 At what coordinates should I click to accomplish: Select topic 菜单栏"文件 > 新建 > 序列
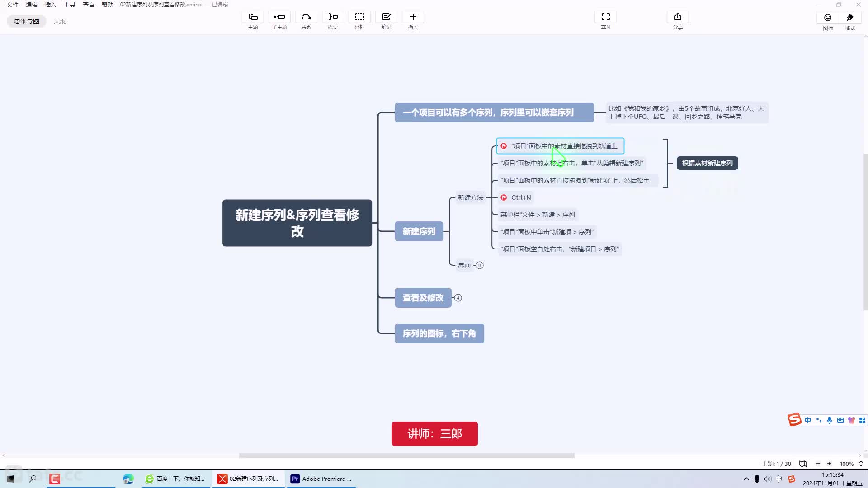[x=538, y=215]
